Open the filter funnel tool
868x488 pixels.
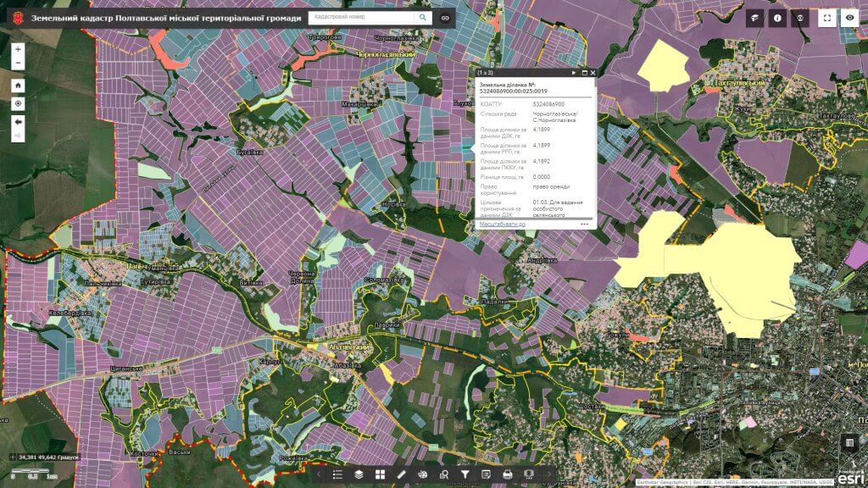(x=465, y=474)
